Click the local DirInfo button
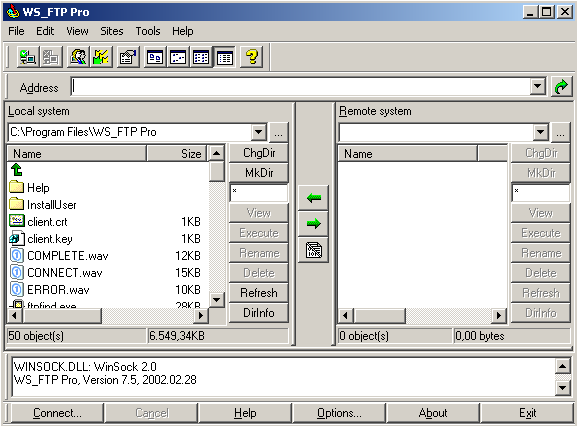The image size is (577, 426). click(259, 313)
